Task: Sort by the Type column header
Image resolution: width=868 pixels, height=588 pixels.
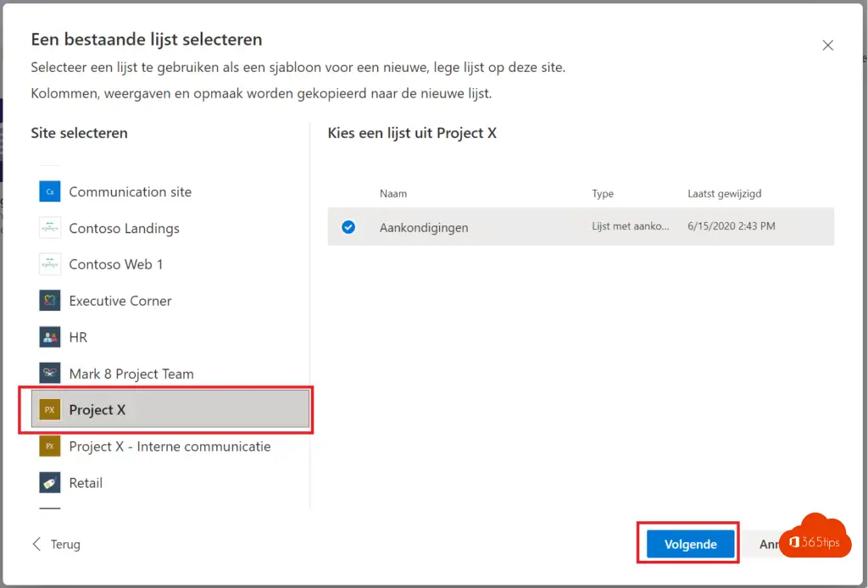Action: (603, 193)
